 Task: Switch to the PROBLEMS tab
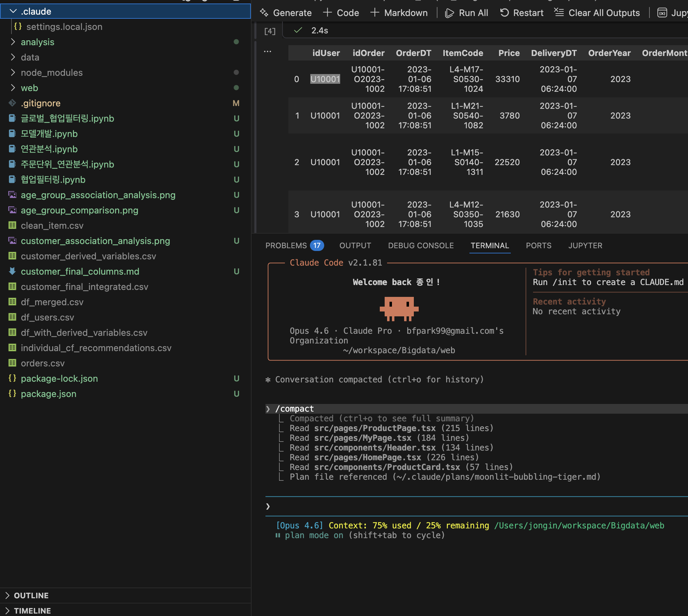(286, 245)
